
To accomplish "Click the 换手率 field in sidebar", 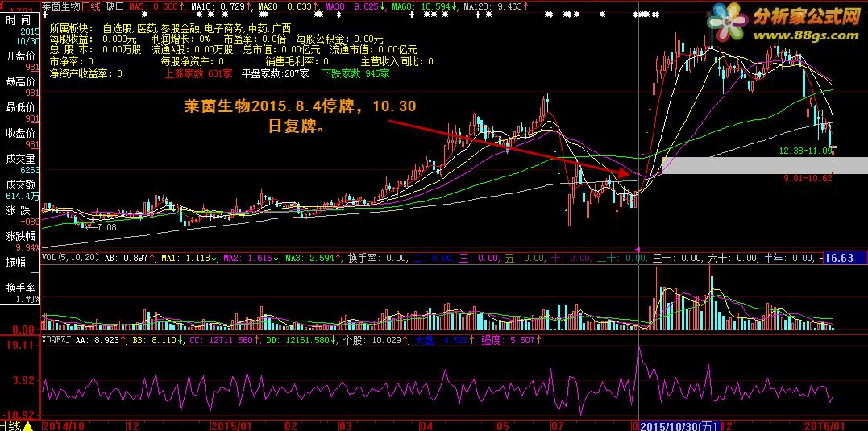I will (20, 288).
